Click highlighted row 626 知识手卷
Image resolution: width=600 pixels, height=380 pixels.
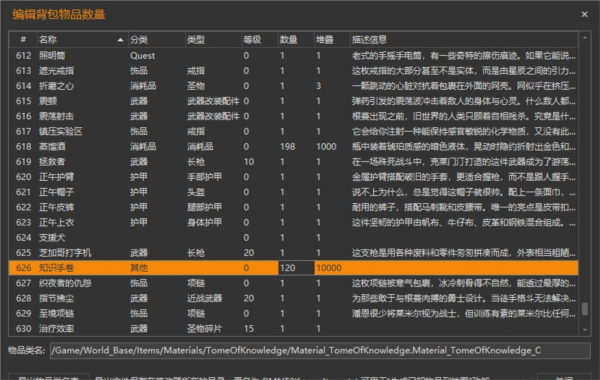coord(293,268)
